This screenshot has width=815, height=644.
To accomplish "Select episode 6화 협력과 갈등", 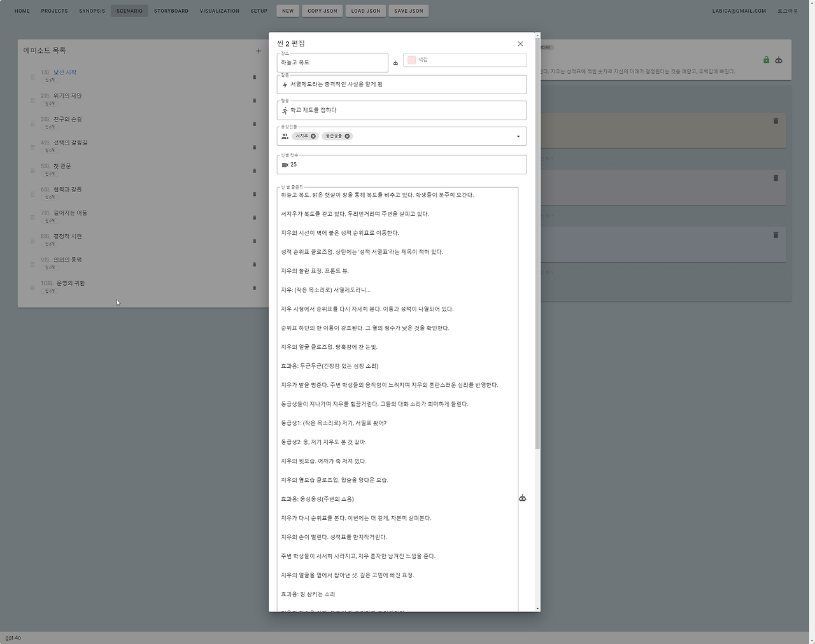I will click(61, 190).
